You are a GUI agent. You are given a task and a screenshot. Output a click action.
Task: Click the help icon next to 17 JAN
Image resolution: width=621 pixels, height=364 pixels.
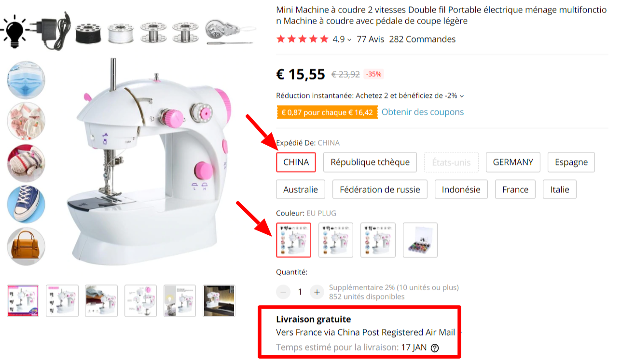pyautogui.click(x=435, y=348)
